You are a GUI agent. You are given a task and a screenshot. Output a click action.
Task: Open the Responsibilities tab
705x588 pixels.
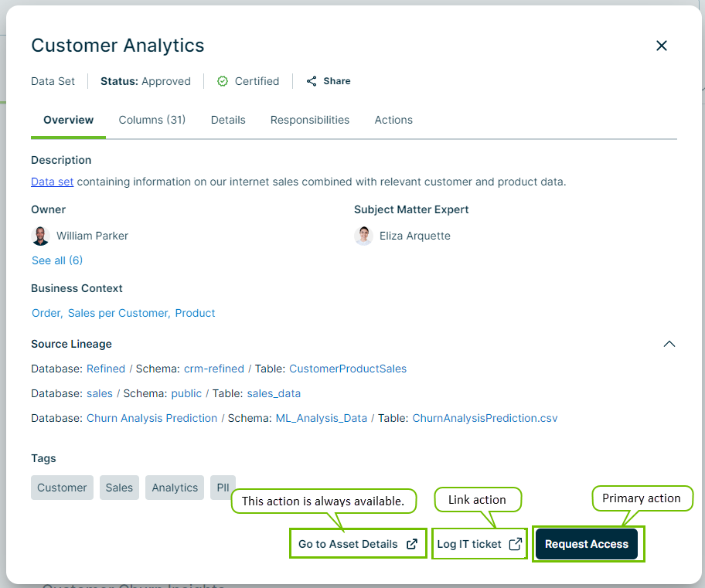310,120
